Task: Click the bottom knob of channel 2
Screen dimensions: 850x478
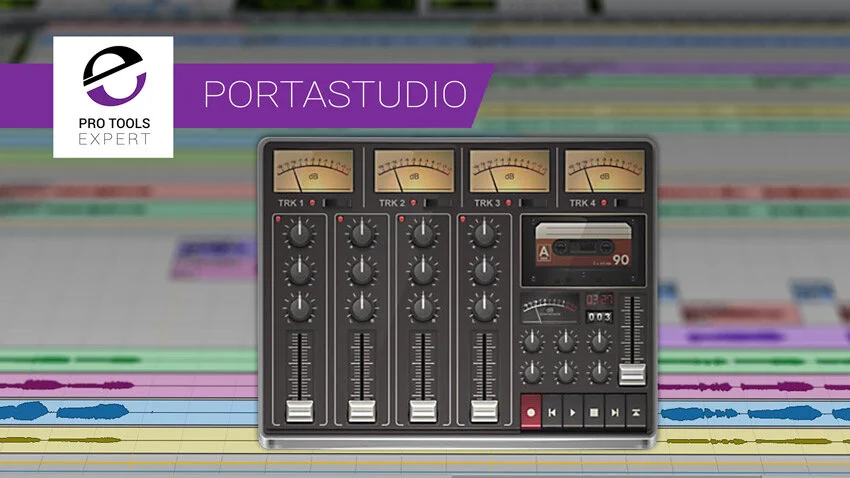Action: tap(362, 308)
